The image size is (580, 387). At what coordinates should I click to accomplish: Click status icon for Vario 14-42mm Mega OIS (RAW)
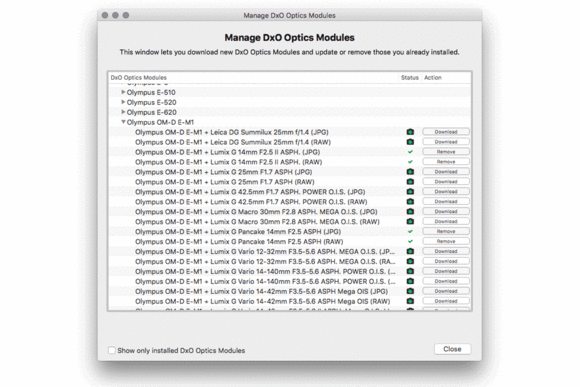click(410, 301)
